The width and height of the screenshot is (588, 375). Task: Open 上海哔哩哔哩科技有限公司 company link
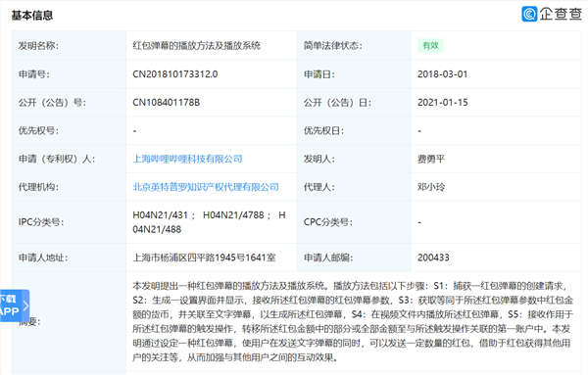click(187, 159)
